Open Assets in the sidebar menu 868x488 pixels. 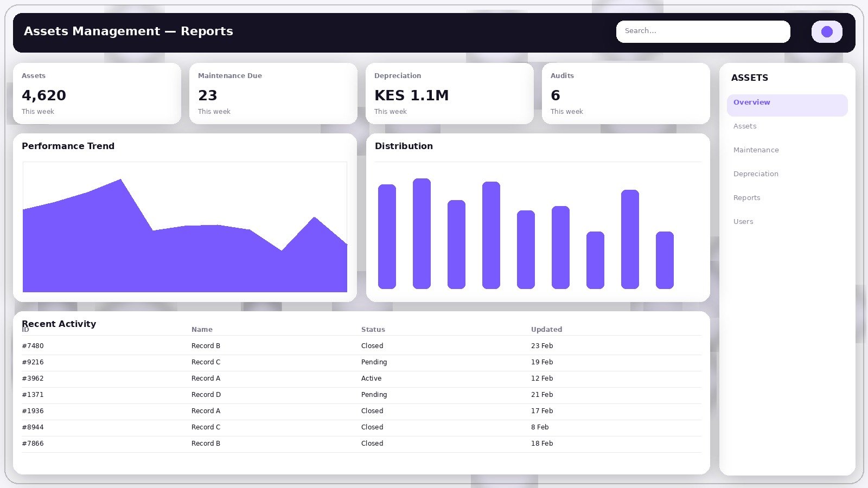(745, 126)
